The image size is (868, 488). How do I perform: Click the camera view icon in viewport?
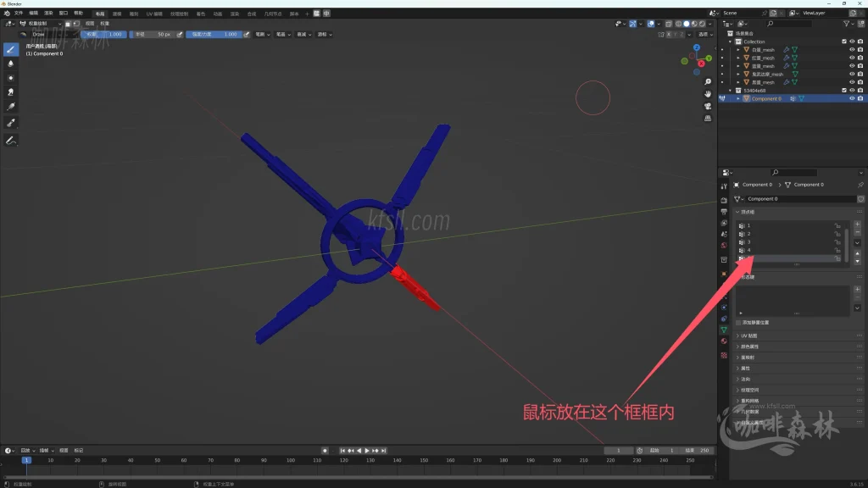pyautogui.click(x=708, y=107)
